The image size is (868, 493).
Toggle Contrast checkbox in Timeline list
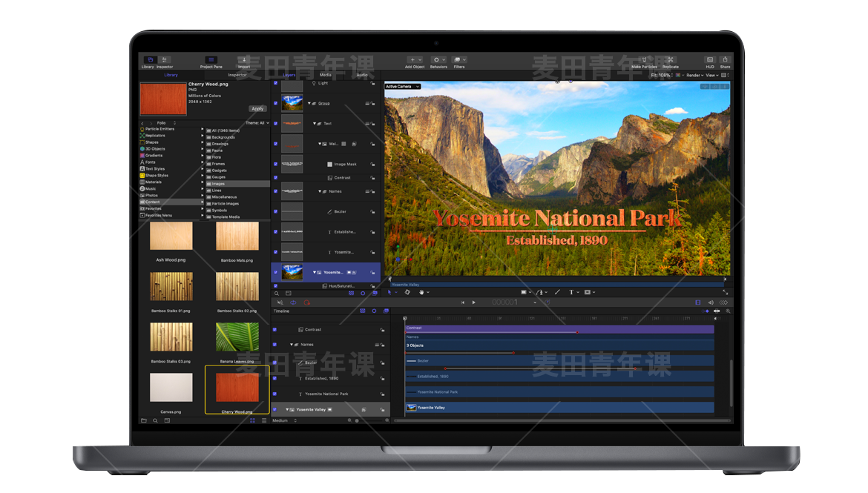click(x=274, y=329)
